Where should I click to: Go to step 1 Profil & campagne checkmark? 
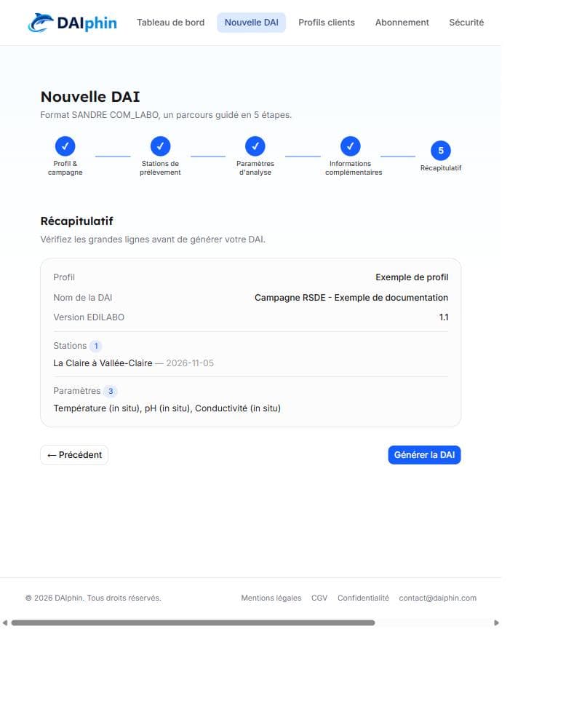[x=65, y=146]
